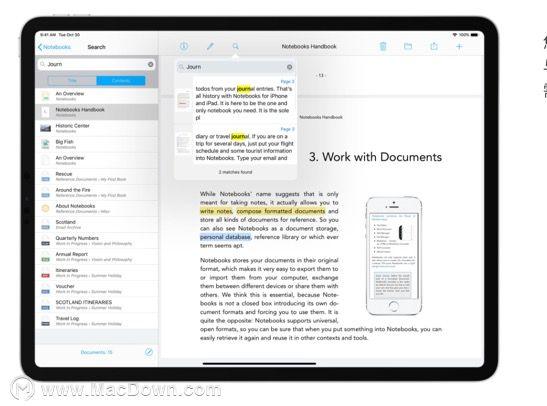Click the Annual Report green file icon
Screen dimensions: 547x406
coord(45,257)
